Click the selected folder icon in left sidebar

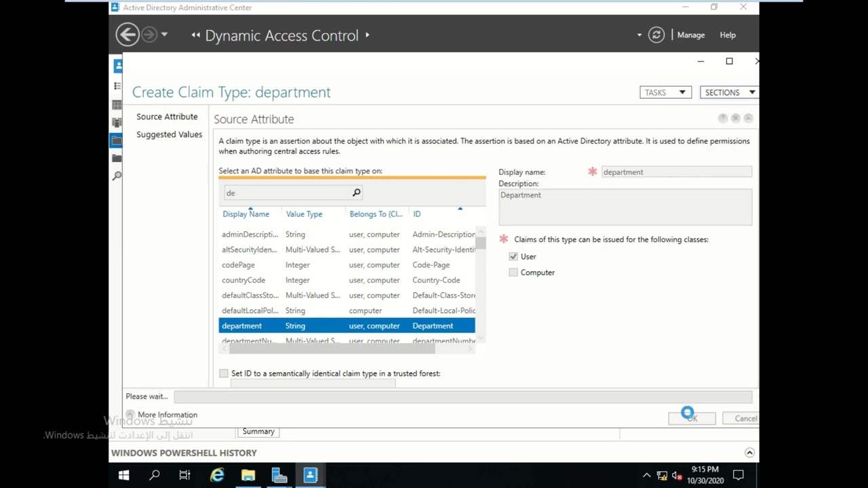click(x=117, y=140)
